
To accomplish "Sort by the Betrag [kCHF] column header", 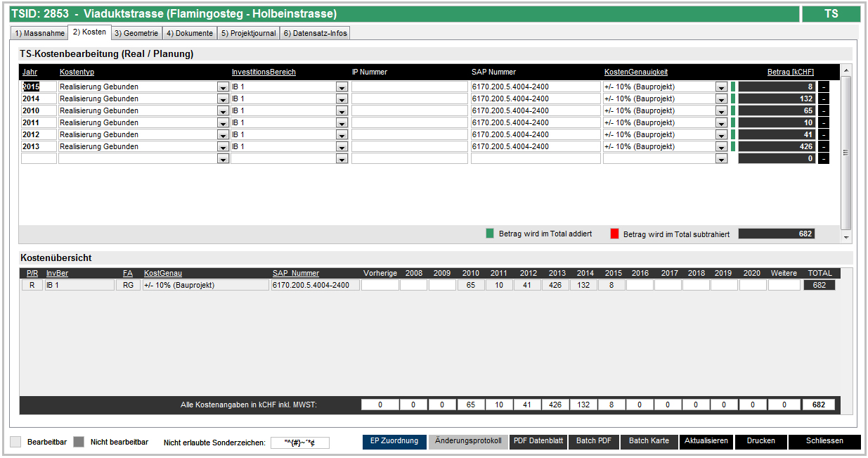I will (x=790, y=72).
